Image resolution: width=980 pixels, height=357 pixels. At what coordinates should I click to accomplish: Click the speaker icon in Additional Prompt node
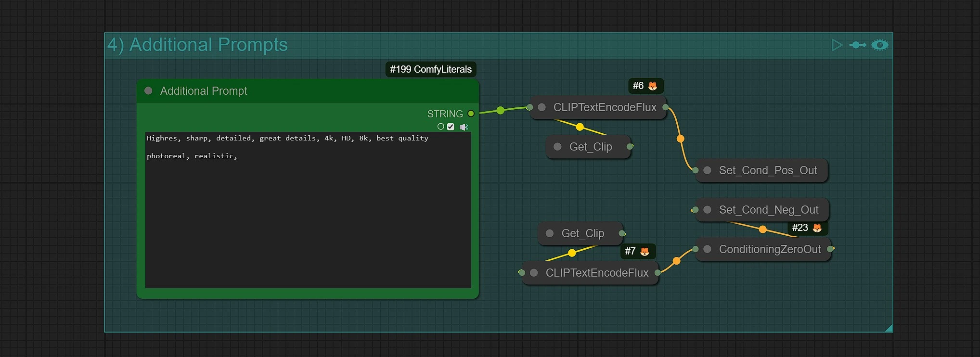click(x=464, y=127)
